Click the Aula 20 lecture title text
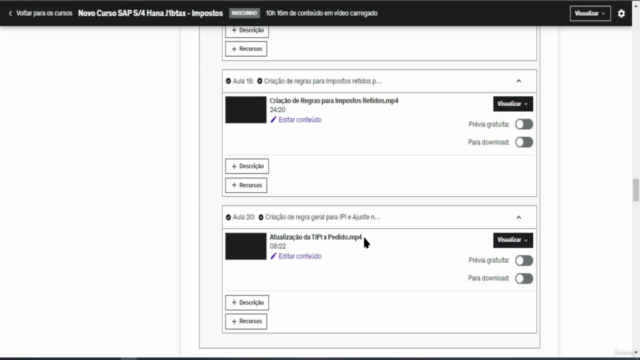Screen dimensions: 640x360 pos(322,217)
